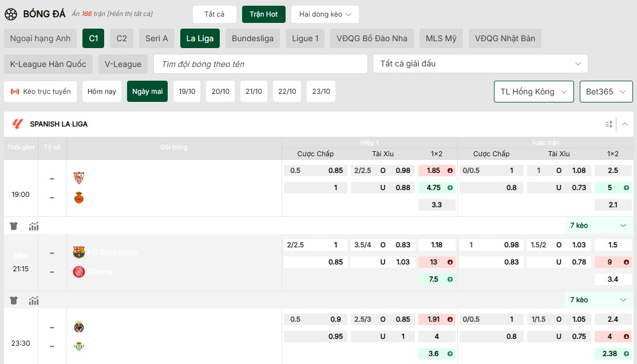Click the FC Barcelona team crest

tap(79, 252)
